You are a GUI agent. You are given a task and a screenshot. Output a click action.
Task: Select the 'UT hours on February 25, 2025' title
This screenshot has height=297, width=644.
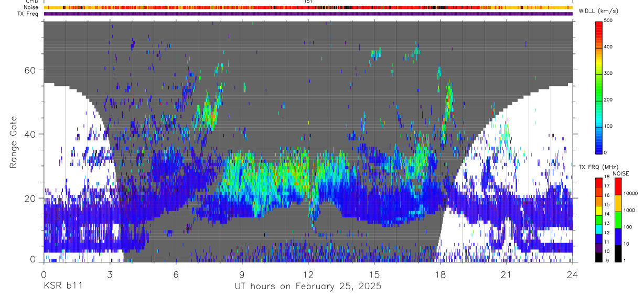click(308, 287)
